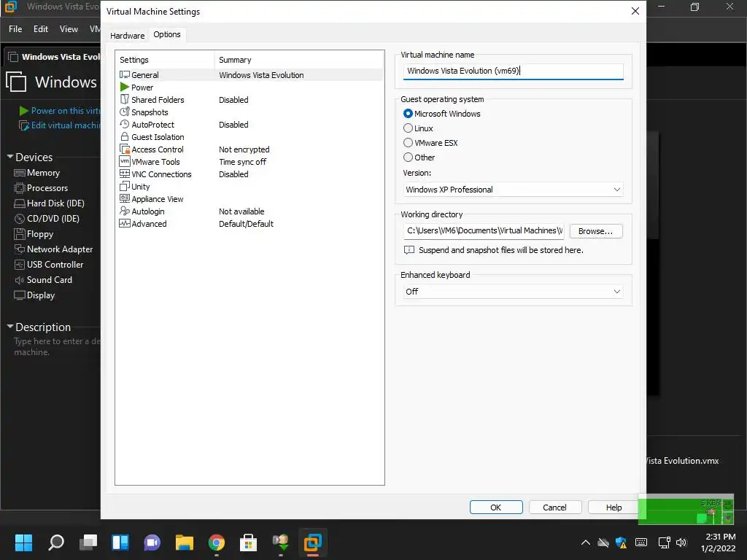Select the Shared Folders icon

tap(124, 99)
